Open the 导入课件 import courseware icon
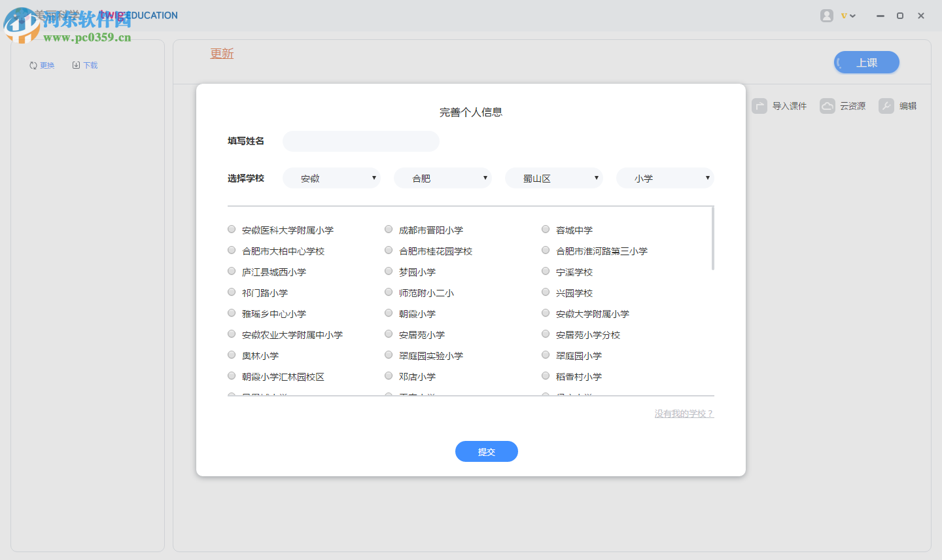 [759, 105]
